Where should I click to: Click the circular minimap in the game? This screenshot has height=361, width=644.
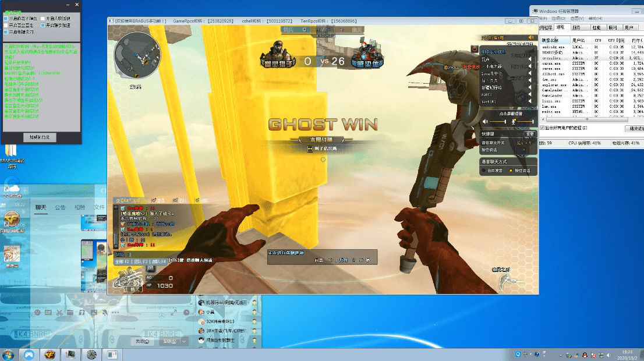[x=137, y=55]
